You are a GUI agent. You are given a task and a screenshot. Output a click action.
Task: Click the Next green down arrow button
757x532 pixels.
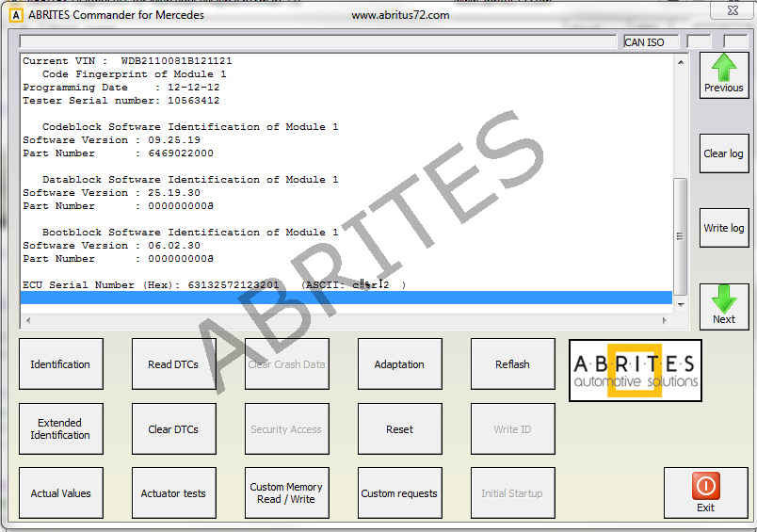click(724, 307)
